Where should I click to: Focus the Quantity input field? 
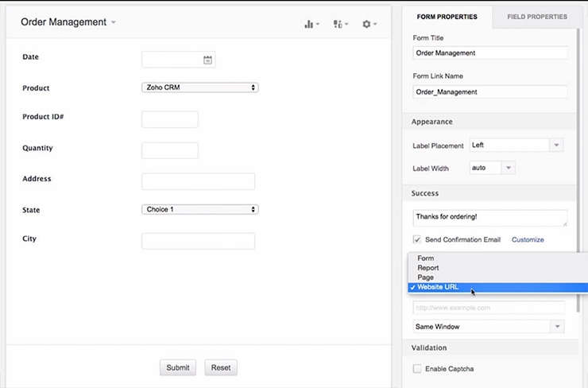170,150
